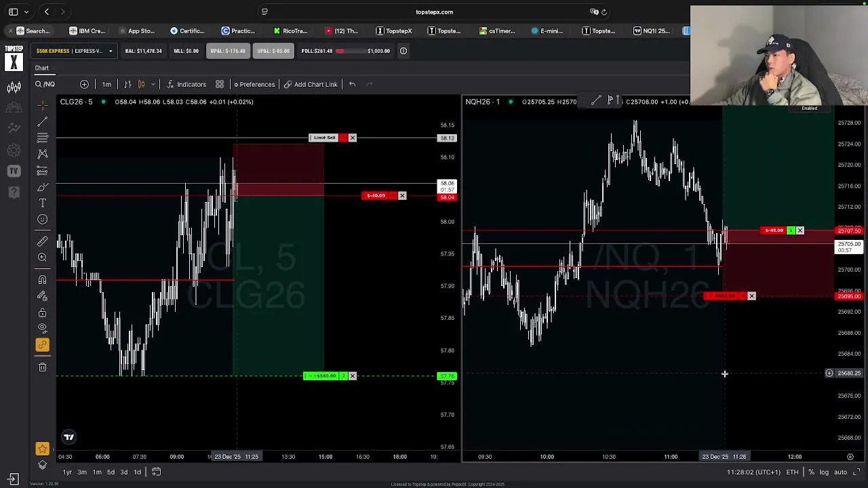This screenshot has height=488, width=868.
Task: Open the ETH session selector
Action: coord(792,472)
